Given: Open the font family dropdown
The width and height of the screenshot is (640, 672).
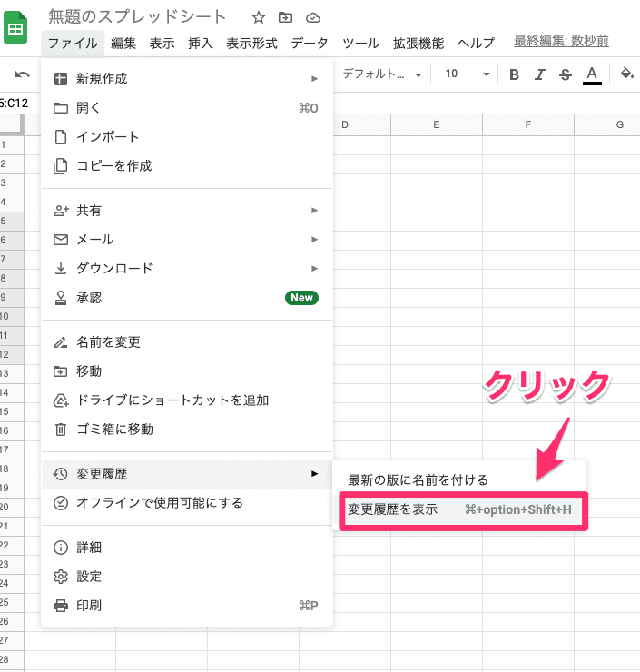Looking at the screenshot, I should click(382, 74).
